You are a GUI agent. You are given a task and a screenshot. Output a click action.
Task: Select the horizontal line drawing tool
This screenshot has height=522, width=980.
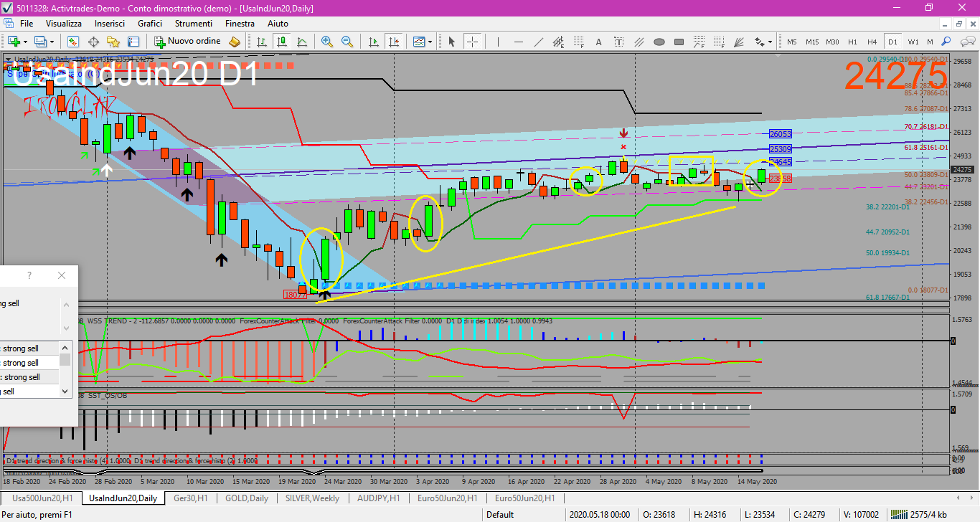click(x=518, y=42)
